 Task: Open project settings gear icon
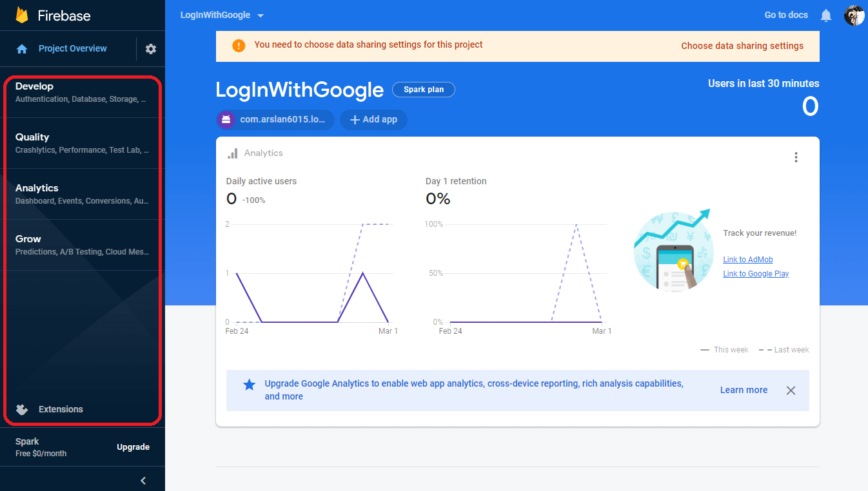pos(151,49)
